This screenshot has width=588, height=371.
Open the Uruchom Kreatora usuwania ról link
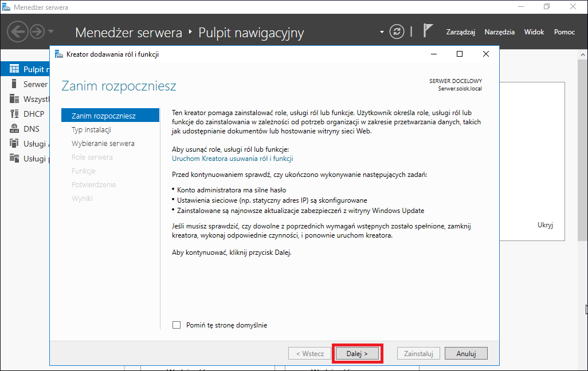(233, 159)
